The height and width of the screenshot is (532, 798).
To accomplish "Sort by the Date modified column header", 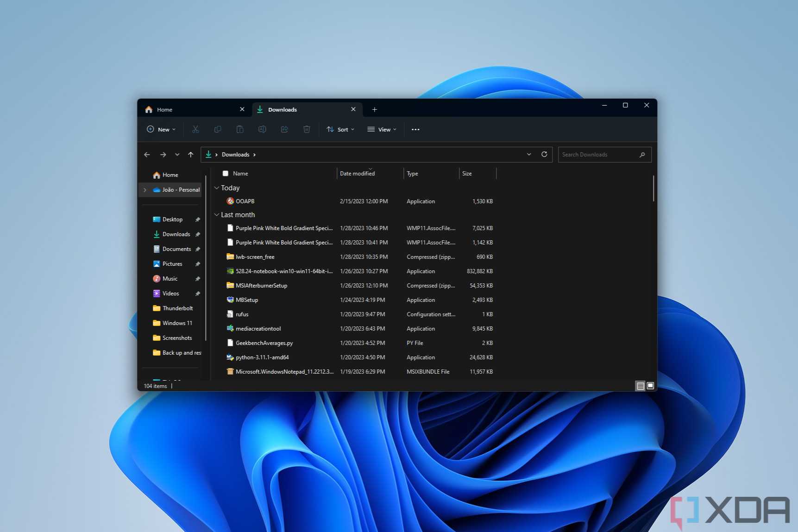I will coord(370,174).
